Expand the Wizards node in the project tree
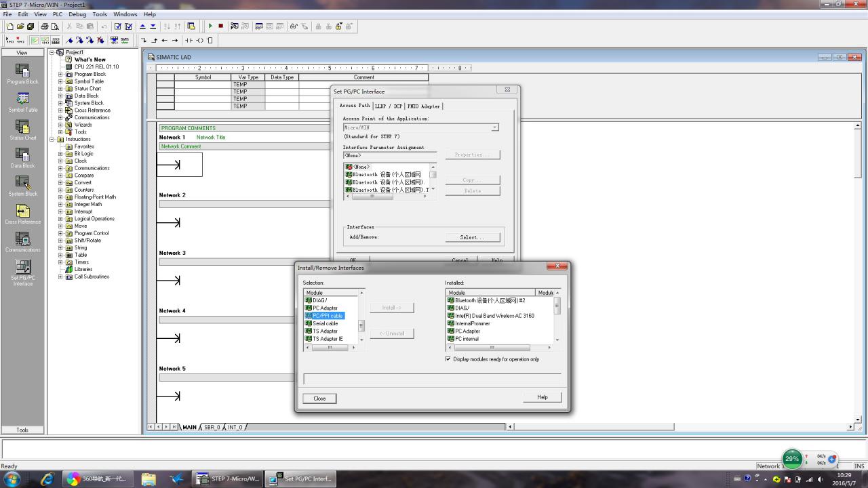 tap(60, 125)
